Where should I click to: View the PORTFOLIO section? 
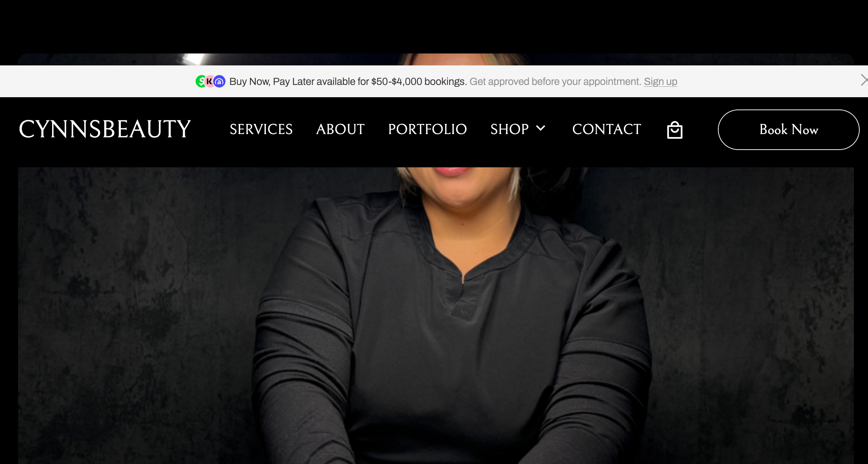[x=427, y=129]
